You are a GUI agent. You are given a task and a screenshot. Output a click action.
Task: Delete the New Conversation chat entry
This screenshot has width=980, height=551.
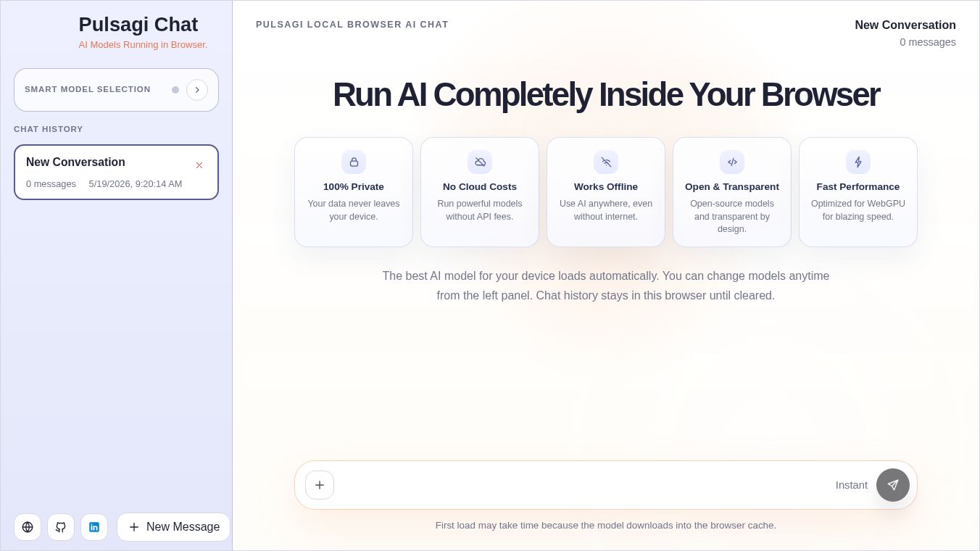tap(199, 165)
